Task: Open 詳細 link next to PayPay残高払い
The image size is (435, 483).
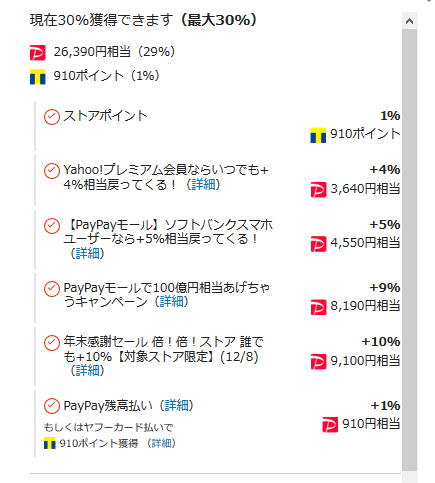Action: [177, 406]
